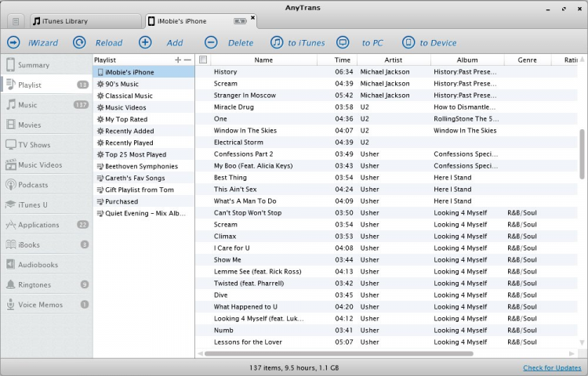Add a new playlist with plus icon
The image size is (588, 376).
click(178, 60)
